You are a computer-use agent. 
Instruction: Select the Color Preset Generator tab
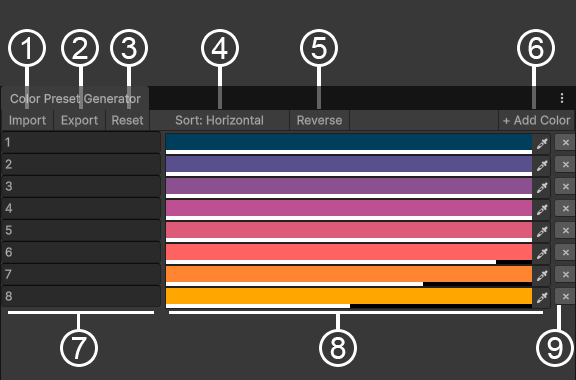[x=75, y=98]
